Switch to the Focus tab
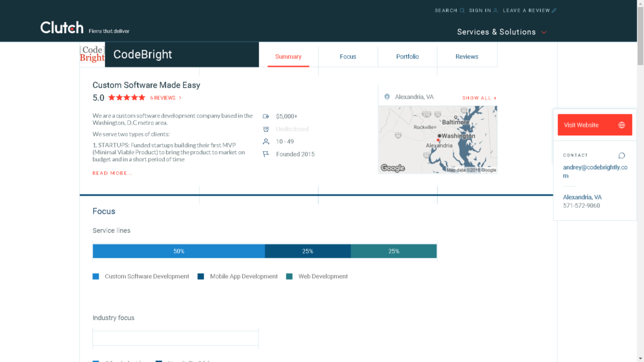This screenshot has height=362, width=644. click(348, 57)
